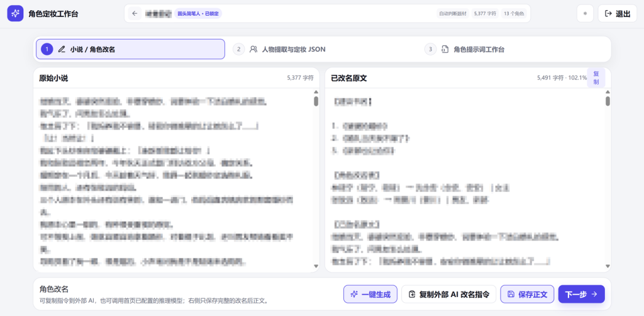This screenshot has width=644, height=316.
Task: Click the 5,377 字符 header tag
Action: [x=485, y=14]
